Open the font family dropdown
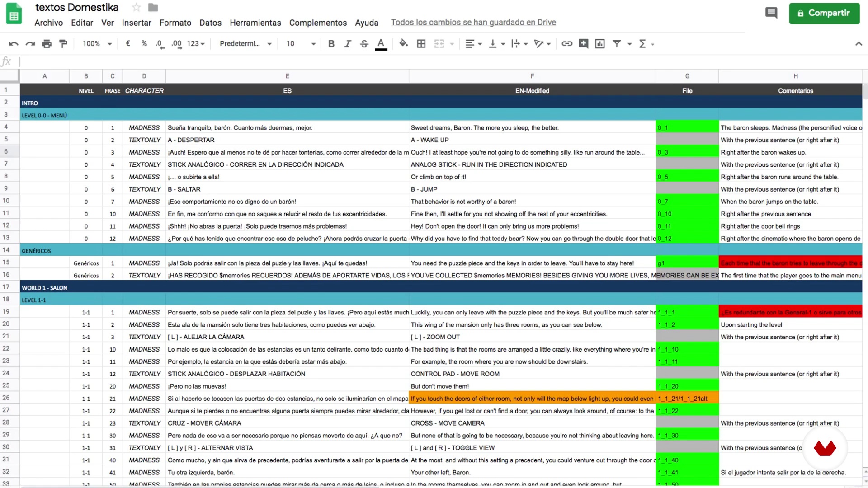868x488 pixels. [x=245, y=44]
